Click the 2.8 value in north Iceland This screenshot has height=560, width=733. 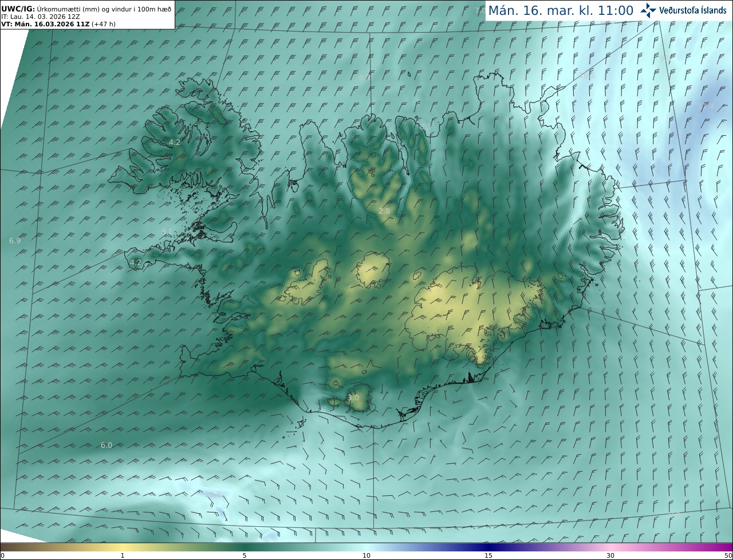[x=384, y=211]
